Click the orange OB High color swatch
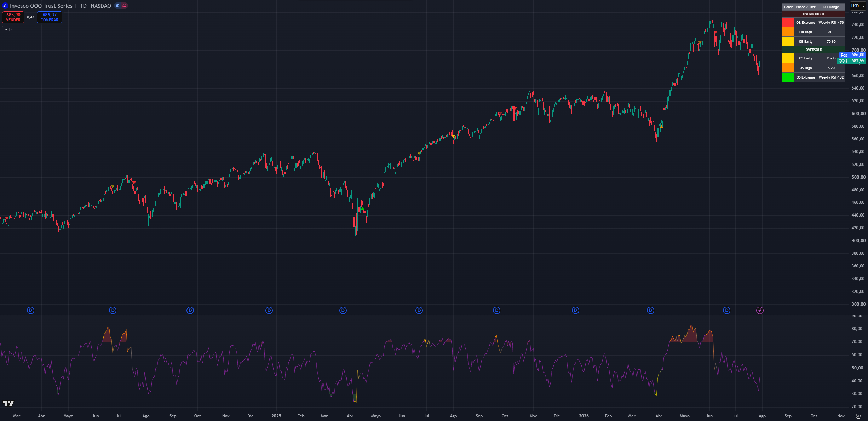The image size is (868, 421). pyautogui.click(x=788, y=32)
